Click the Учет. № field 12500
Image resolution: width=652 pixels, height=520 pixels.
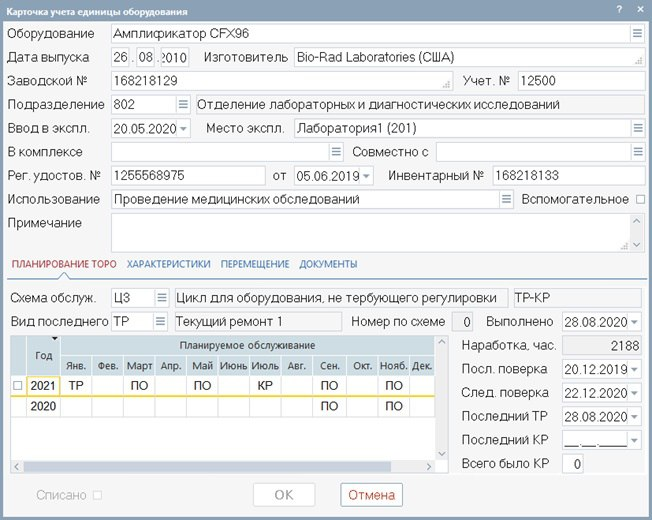pos(581,81)
